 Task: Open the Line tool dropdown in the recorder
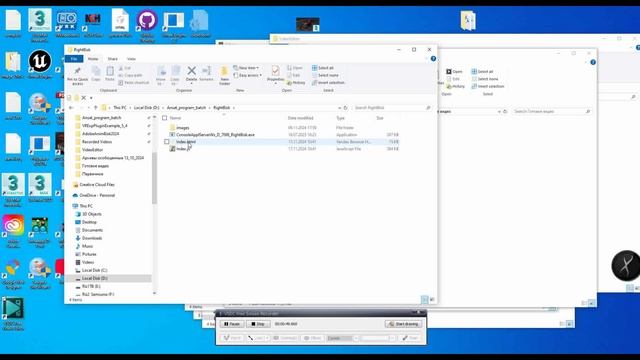(x=267, y=338)
